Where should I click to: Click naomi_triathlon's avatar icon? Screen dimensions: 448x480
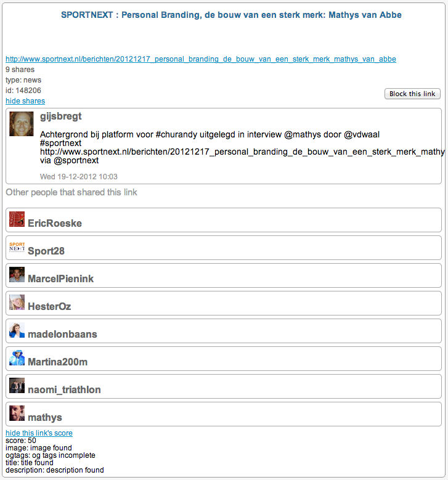[17, 386]
